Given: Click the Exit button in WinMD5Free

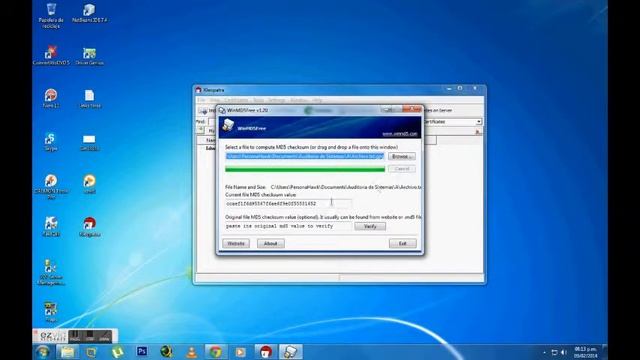Looking at the screenshot, I should pyautogui.click(x=402, y=244).
